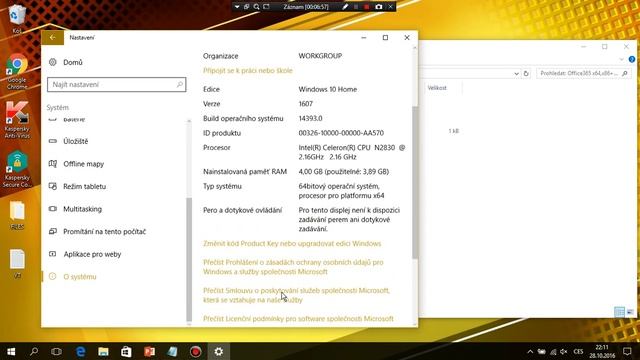Screen dimensions: 640x360
Task: Open the network icon in the system tray
Action: [x=553, y=351]
